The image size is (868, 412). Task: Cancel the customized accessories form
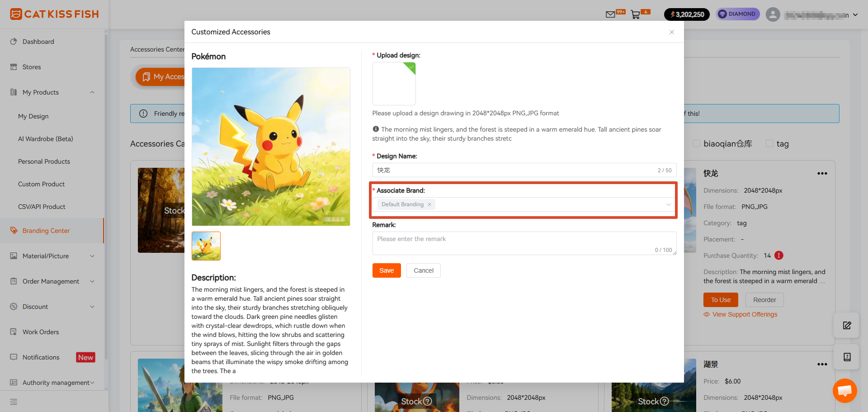[x=424, y=270]
